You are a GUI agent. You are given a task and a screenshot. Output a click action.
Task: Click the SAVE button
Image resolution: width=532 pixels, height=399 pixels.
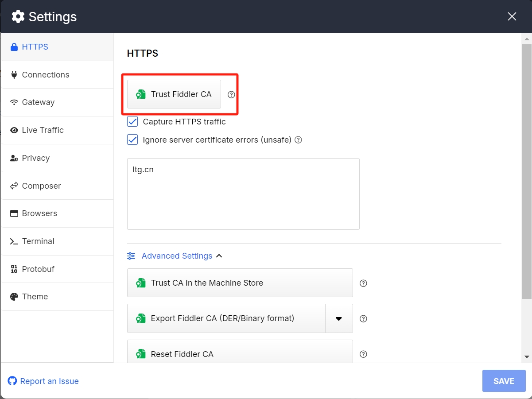click(504, 381)
